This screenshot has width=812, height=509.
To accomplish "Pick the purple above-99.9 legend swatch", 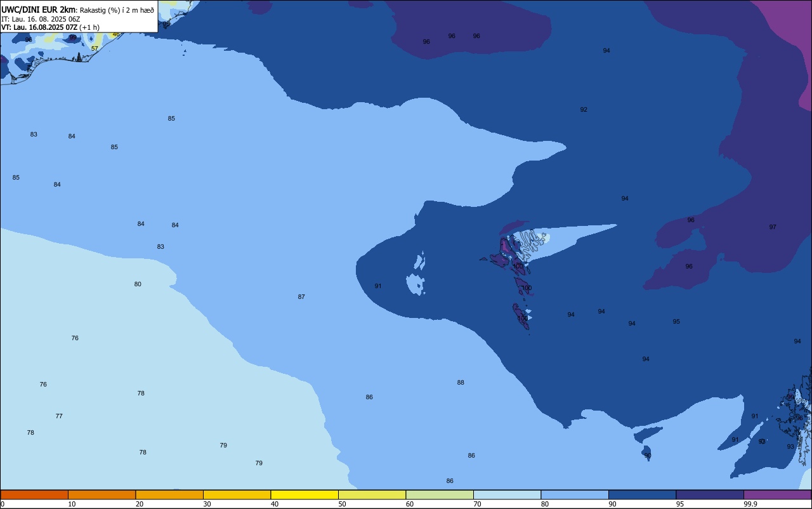I will pyautogui.click(x=778, y=494).
